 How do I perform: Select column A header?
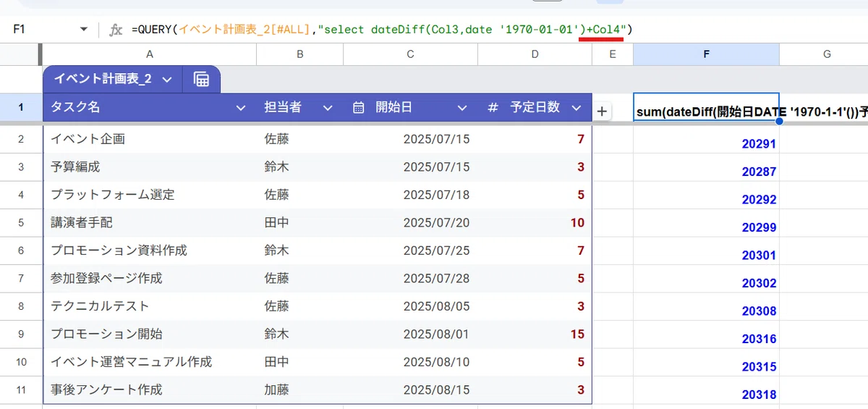coord(149,54)
